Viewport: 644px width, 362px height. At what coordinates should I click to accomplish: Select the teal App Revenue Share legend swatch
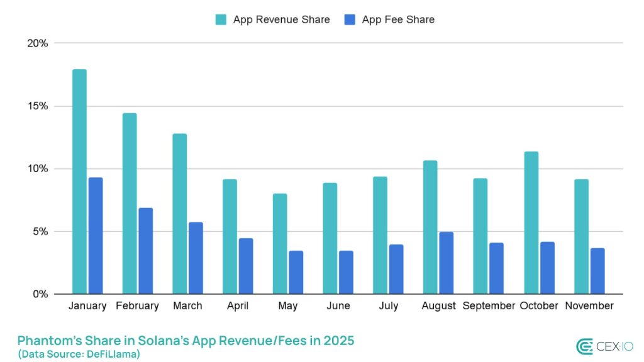(x=221, y=19)
